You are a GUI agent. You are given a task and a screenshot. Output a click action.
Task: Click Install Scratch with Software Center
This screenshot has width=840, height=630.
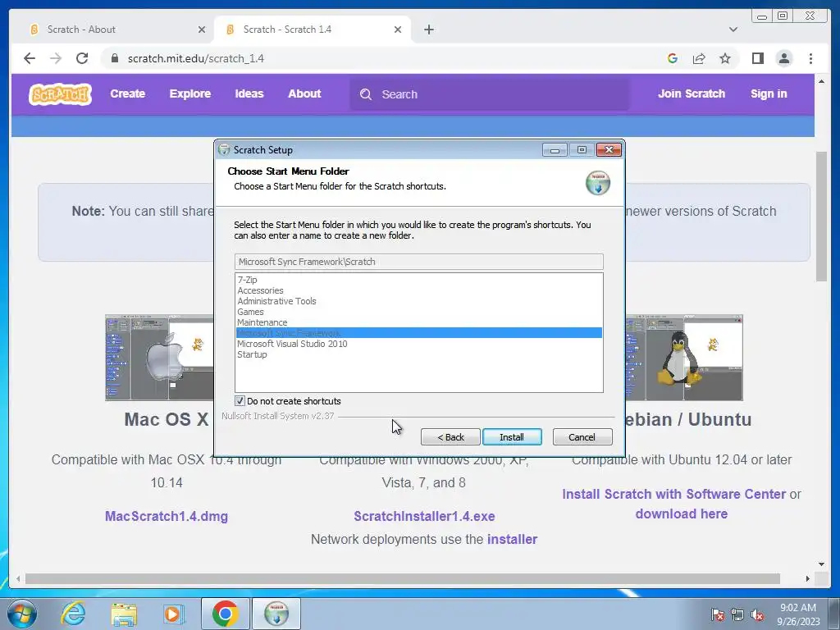coord(673,494)
